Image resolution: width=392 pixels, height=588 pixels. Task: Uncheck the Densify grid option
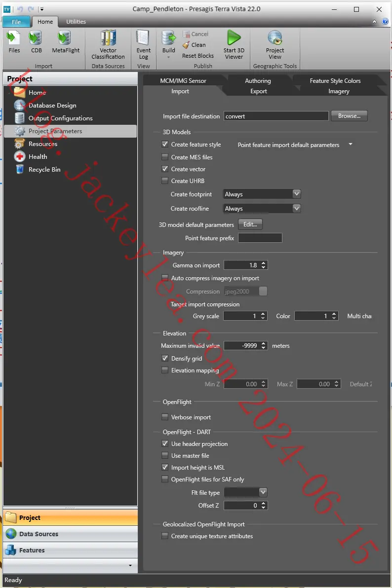pos(165,358)
